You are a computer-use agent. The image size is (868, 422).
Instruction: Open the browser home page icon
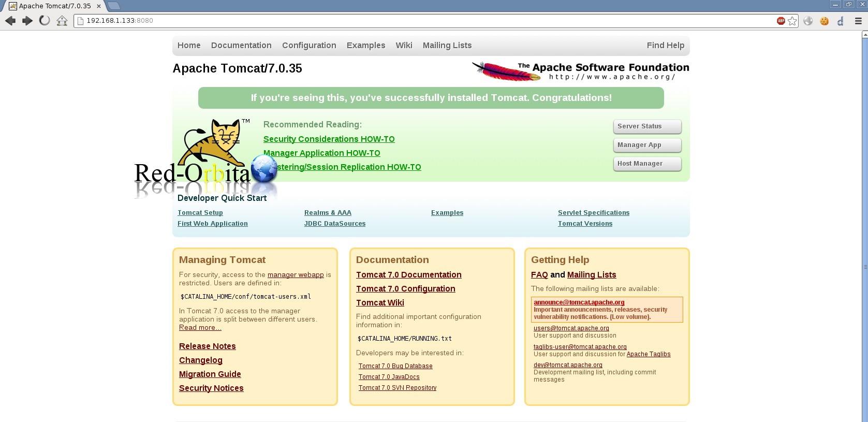[x=62, y=21]
